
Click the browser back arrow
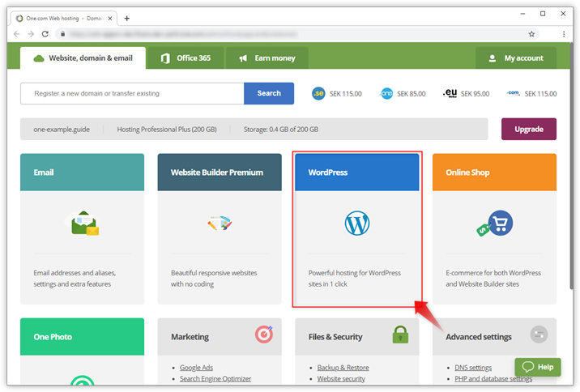[17, 34]
